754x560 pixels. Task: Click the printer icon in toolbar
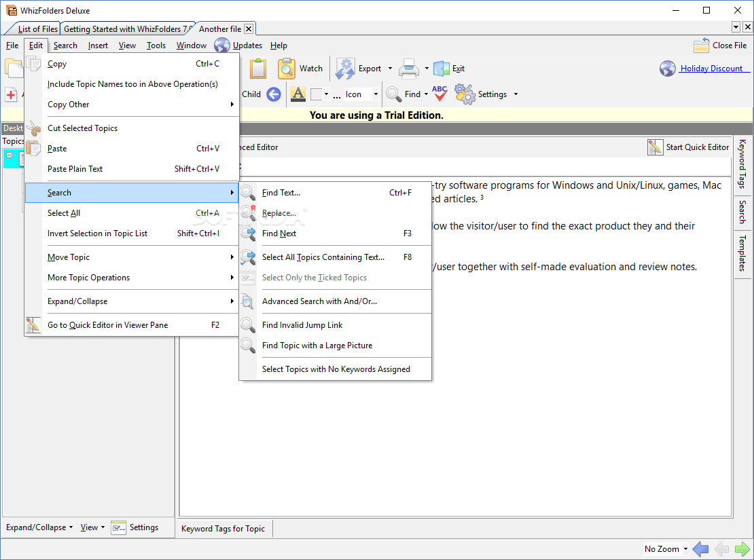coord(409,69)
